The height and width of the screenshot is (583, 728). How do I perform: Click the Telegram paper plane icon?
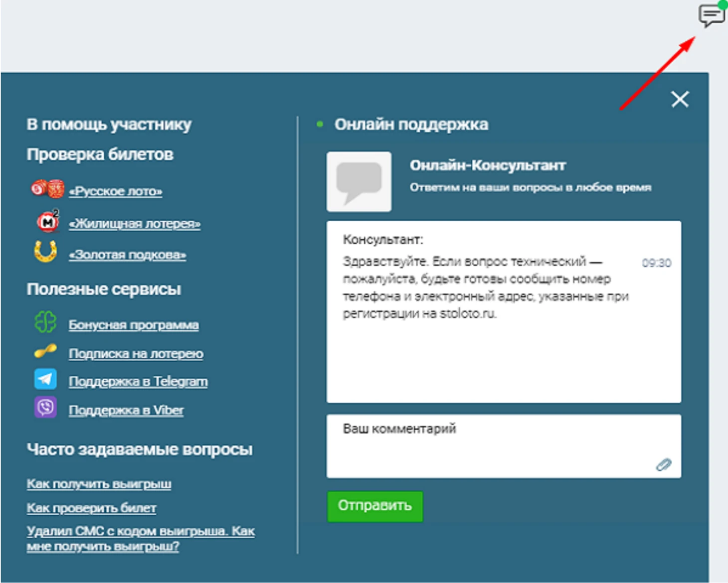(x=45, y=379)
